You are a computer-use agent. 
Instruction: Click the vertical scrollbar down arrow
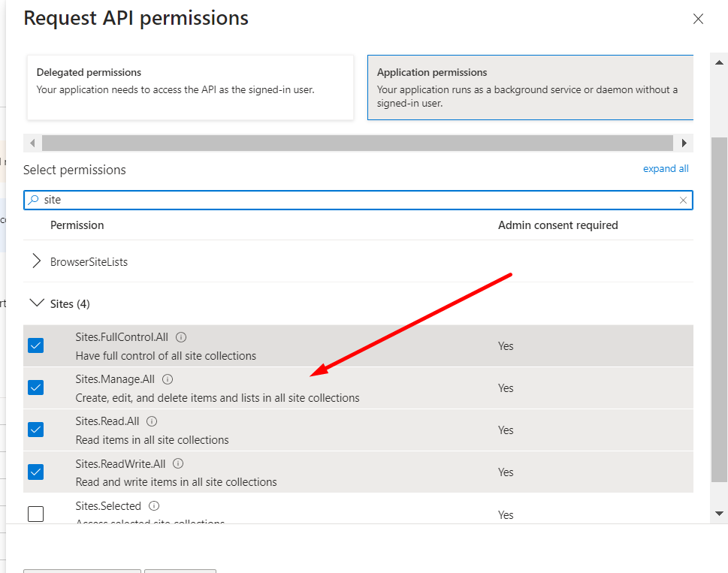[719, 514]
